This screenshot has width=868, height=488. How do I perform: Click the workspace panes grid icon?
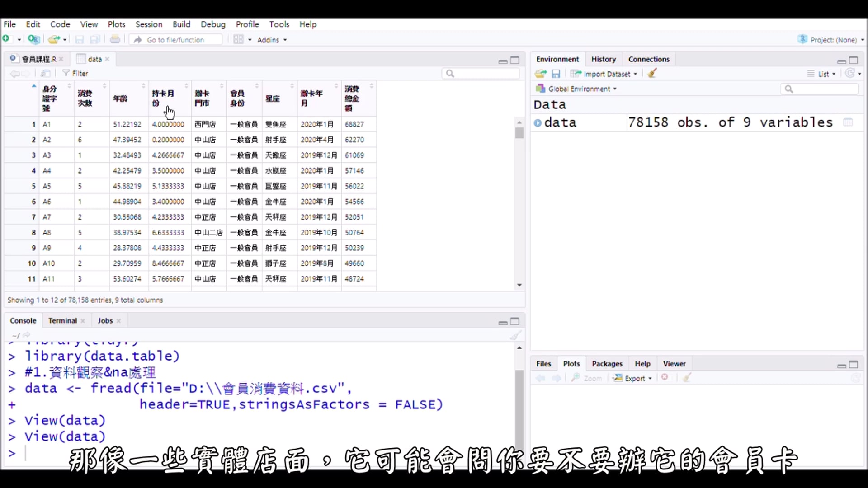pos(238,40)
